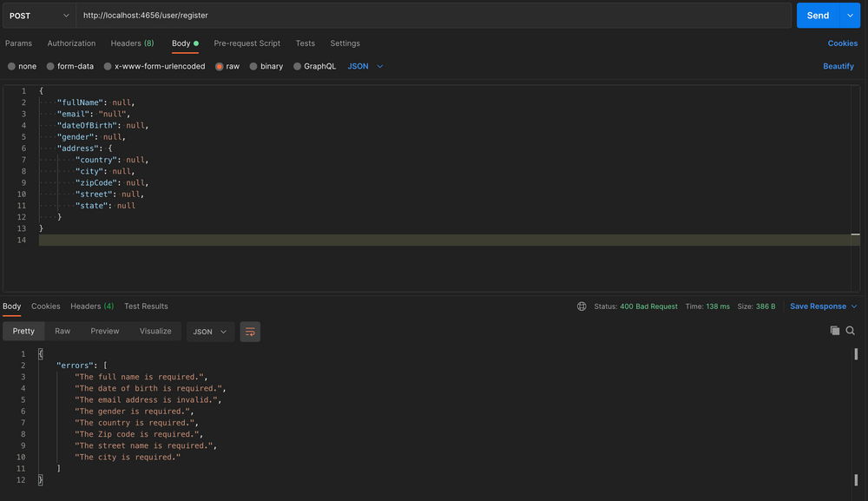This screenshot has width=868, height=501.
Task: Switch response view to Pretty
Action: [23, 331]
